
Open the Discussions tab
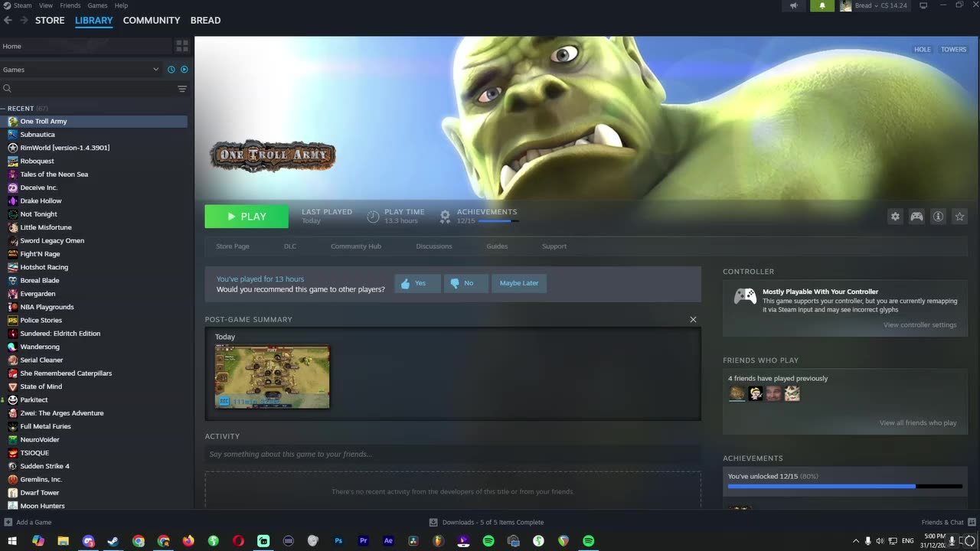pos(434,246)
